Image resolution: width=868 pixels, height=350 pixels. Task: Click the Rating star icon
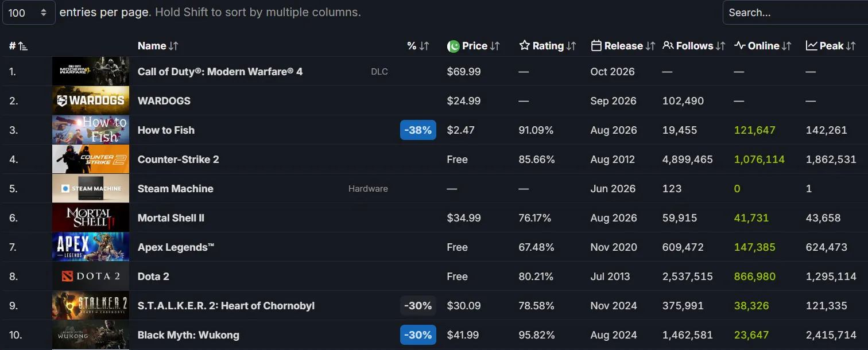click(524, 46)
